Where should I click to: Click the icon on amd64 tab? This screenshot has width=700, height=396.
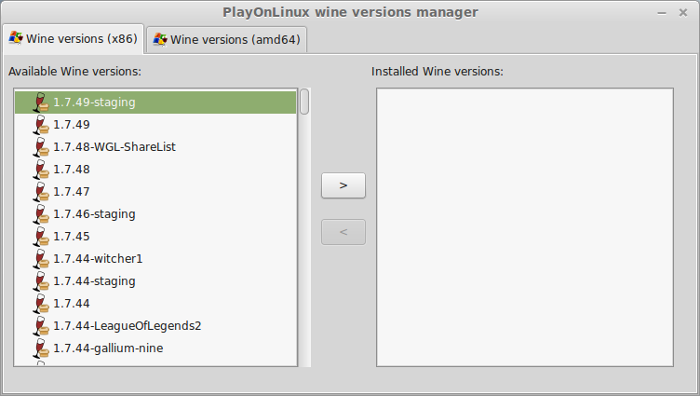160,39
